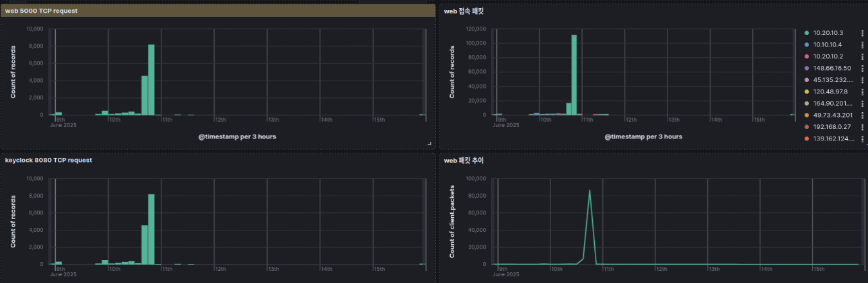Click the 'web 5000 TCP request' panel title
This screenshot has height=283, width=868.
(x=41, y=11)
